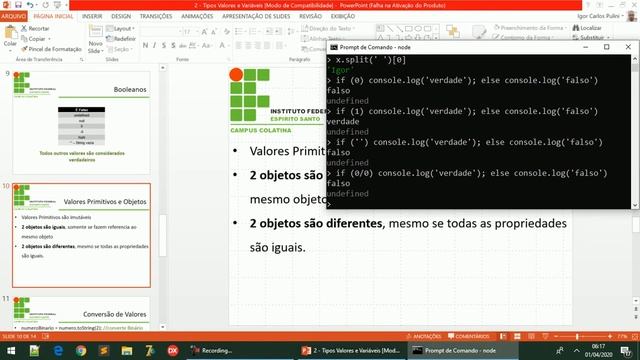This screenshot has height=360, width=640.
Task: Click Redefinir to reset the slide
Action: coord(121,39)
